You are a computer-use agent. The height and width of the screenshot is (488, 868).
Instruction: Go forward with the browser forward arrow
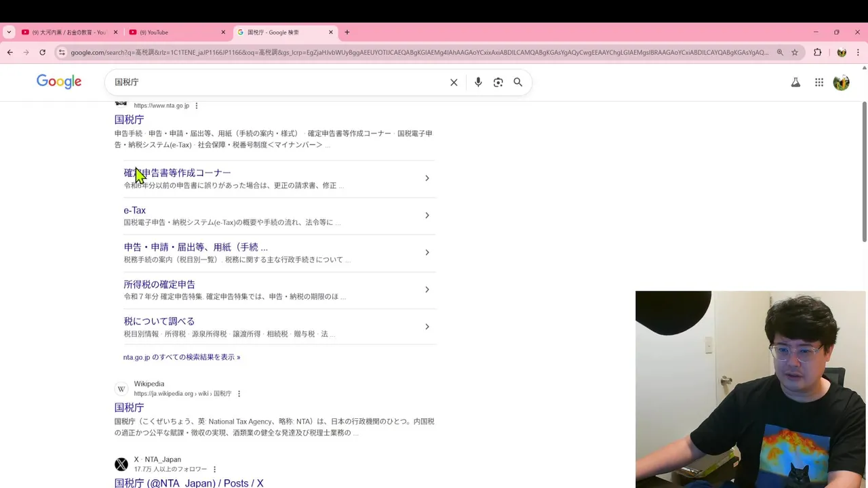(x=26, y=52)
